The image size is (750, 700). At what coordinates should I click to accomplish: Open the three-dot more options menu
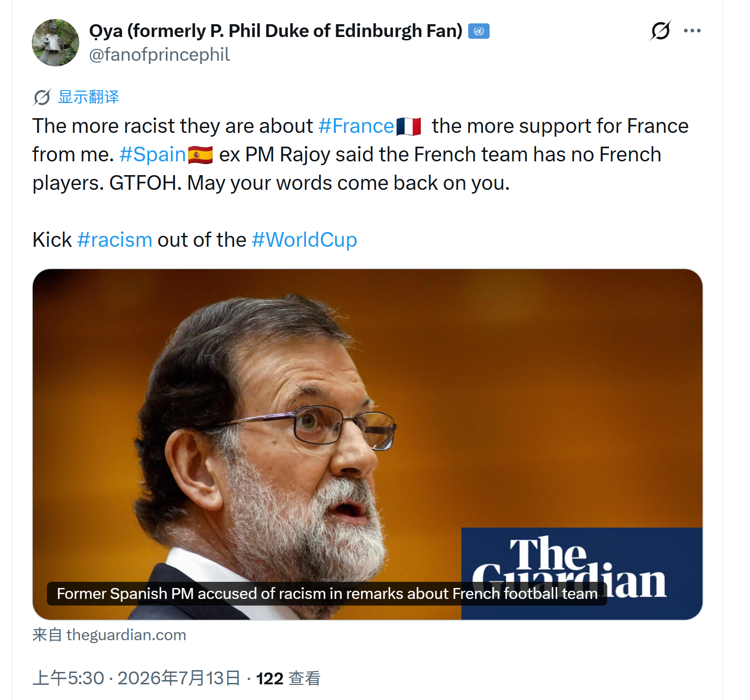692,31
